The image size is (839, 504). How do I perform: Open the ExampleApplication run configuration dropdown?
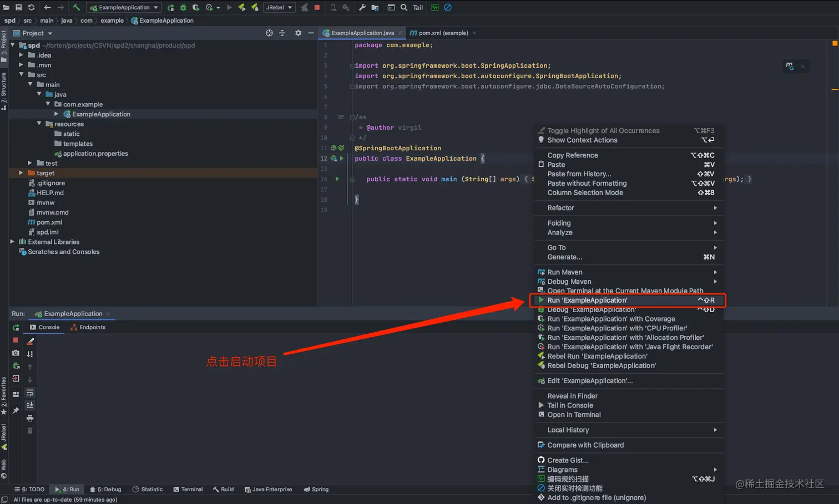pyautogui.click(x=124, y=7)
